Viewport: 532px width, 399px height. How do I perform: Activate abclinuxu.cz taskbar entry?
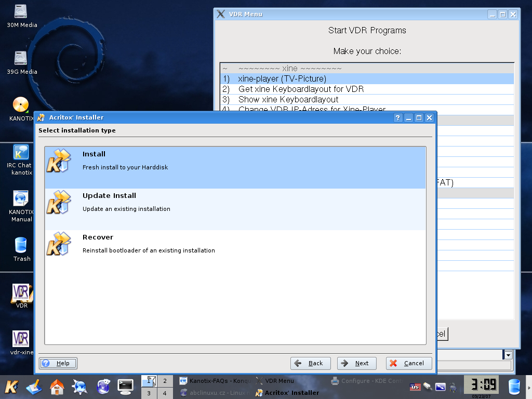216,393
